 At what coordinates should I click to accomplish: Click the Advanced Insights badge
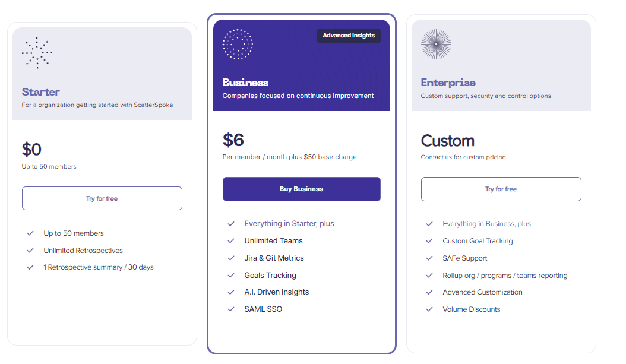coord(349,36)
